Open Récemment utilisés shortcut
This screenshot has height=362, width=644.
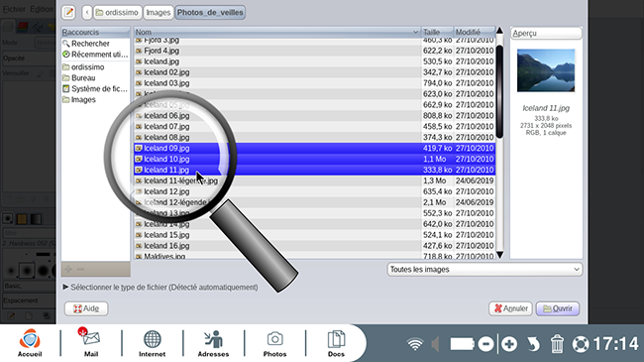pyautogui.click(x=96, y=55)
